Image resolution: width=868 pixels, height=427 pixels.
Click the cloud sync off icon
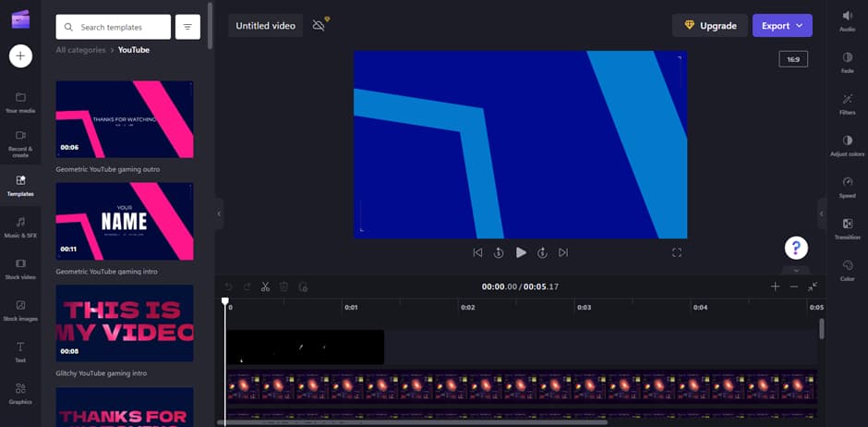tap(320, 24)
